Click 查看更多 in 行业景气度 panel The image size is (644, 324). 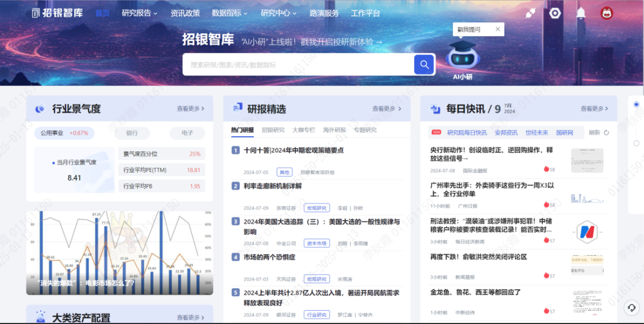tap(190, 109)
